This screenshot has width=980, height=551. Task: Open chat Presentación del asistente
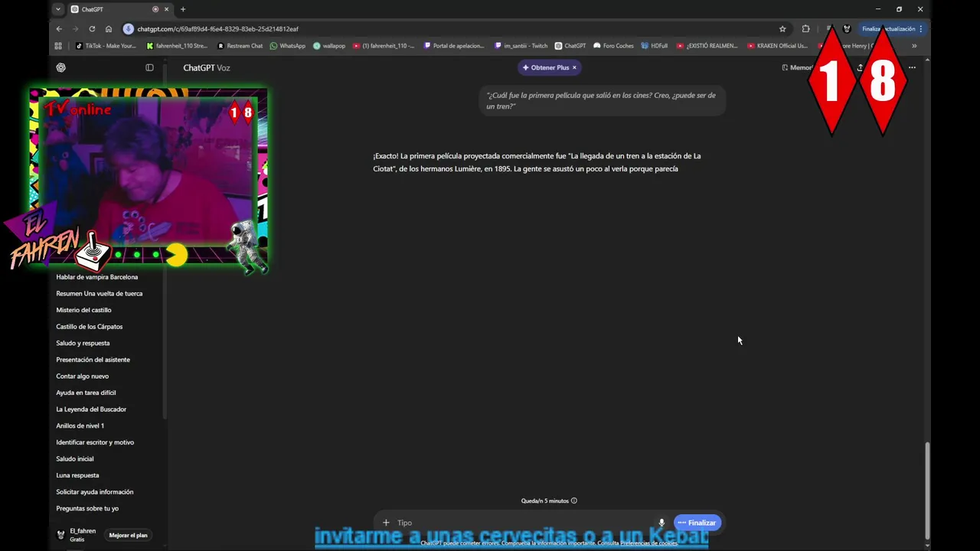(93, 360)
